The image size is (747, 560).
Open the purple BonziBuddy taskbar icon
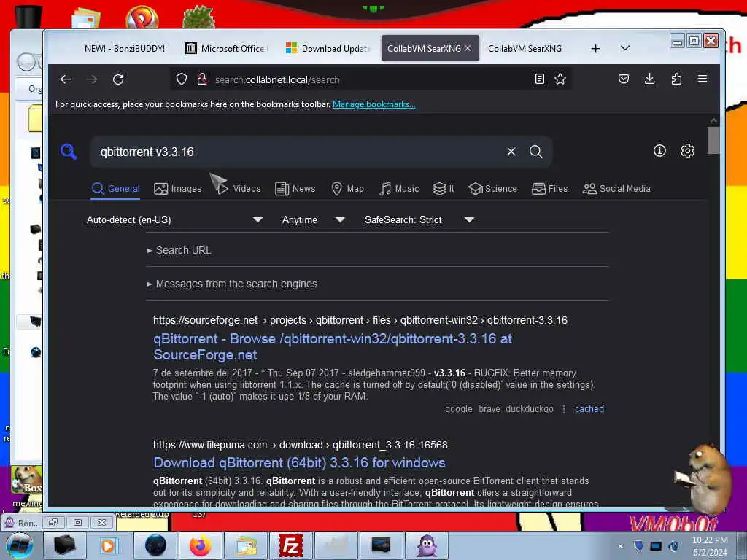coord(427,545)
